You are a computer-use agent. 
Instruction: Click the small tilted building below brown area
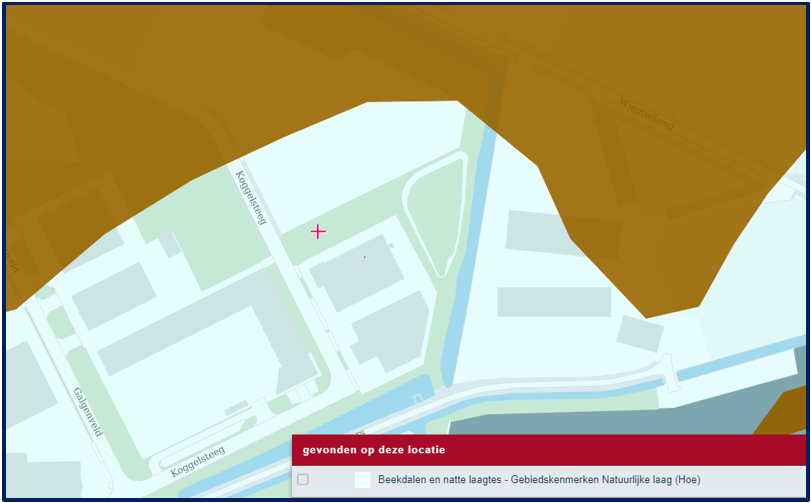coord(639,334)
